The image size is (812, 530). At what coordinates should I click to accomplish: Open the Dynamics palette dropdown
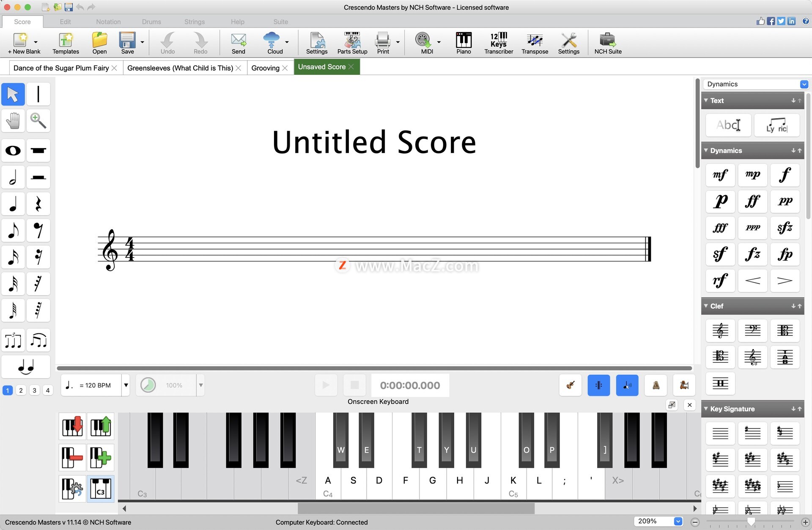pyautogui.click(x=804, y=84)
